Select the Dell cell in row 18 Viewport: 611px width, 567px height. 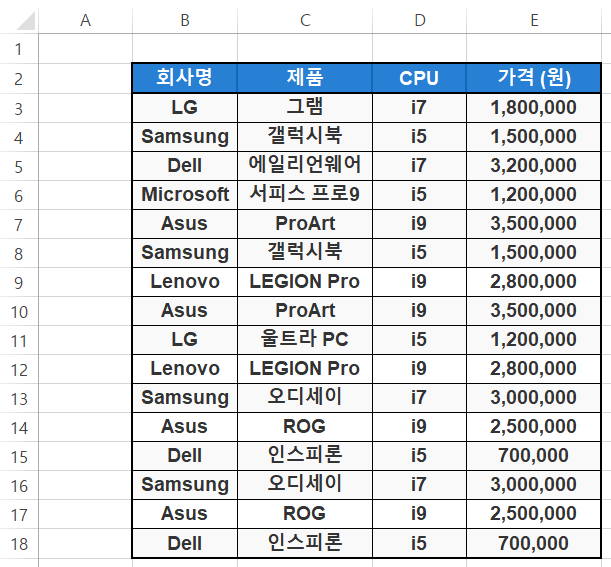point(185,544)
